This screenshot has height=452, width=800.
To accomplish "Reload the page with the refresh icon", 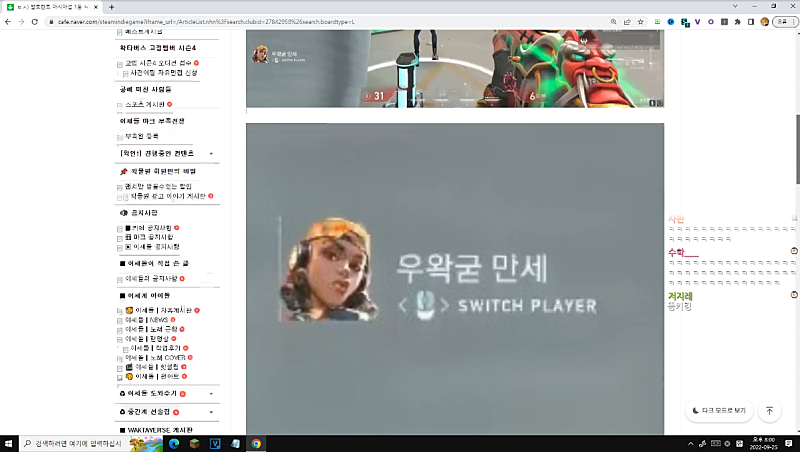I will tap(35, 21).
